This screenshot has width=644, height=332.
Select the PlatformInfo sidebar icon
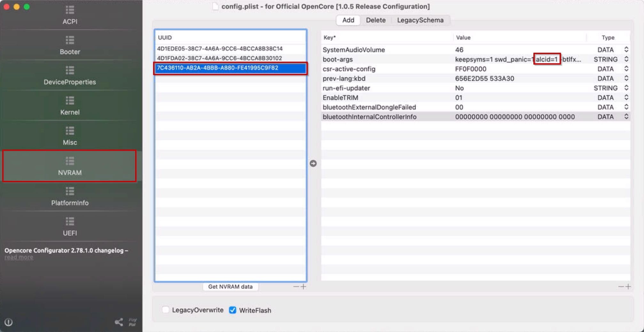70,191
